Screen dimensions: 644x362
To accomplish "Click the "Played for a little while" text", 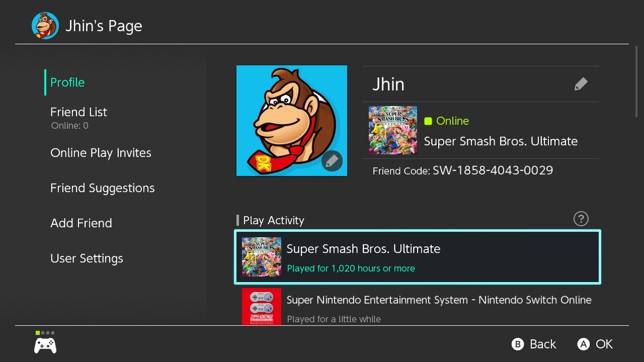I will click(x=334, y=319).
